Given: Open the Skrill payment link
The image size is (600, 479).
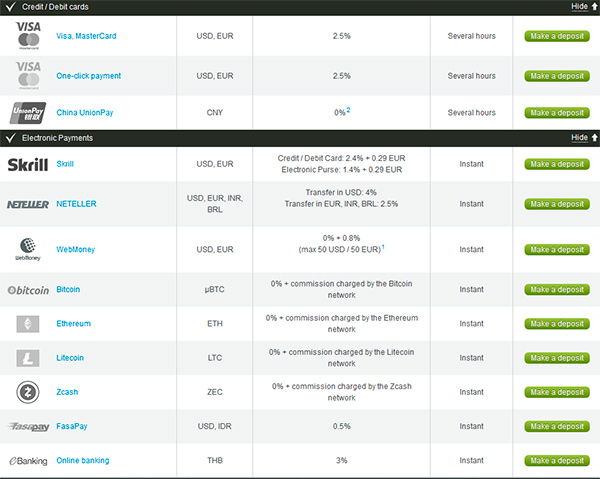Looking at the screenshot, I should pyautogui.click(x=65, y=164).
